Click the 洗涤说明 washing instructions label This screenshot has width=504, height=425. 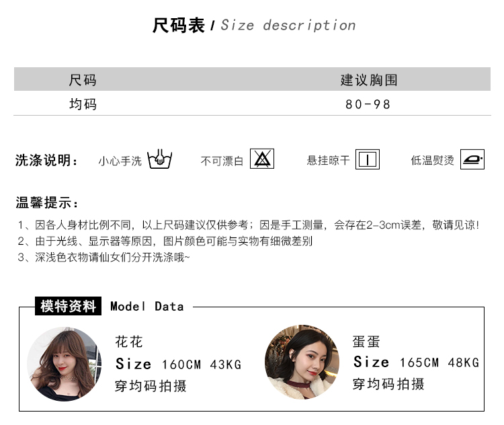[46, 160]
